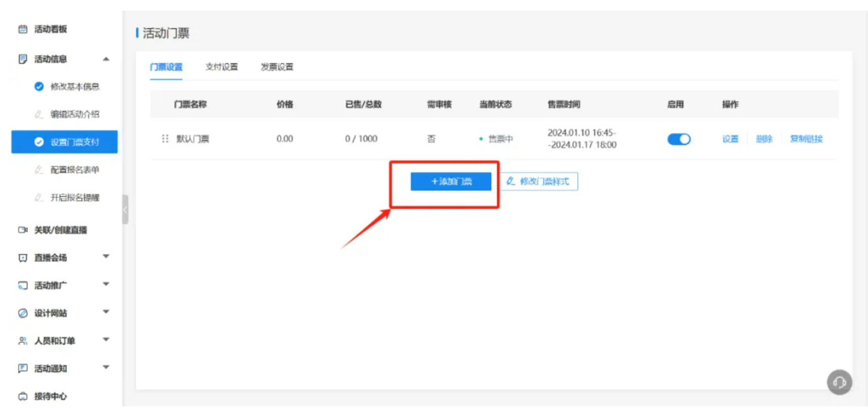Click the 0.00 price cell
868x419 pixels.
pos(285,139)
